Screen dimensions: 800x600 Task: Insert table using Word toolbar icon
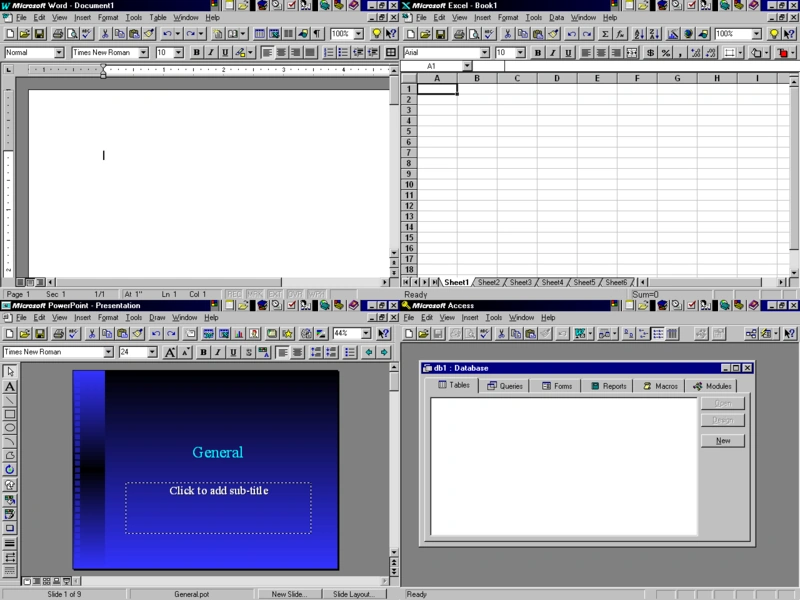pos(260,34)
